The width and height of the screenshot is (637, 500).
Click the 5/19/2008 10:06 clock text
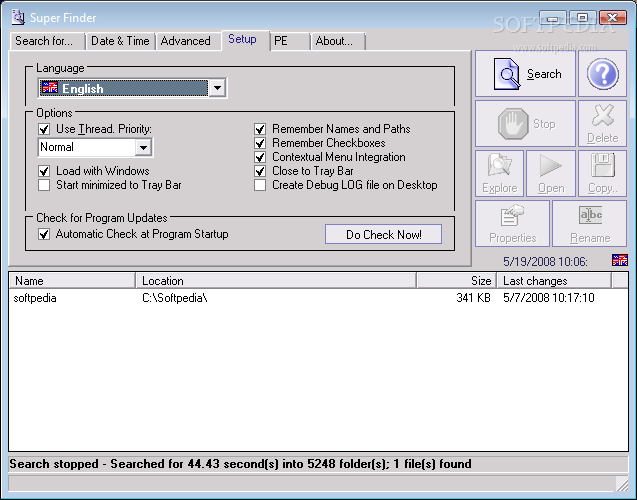pyautogui.click(x=545, y=261)
